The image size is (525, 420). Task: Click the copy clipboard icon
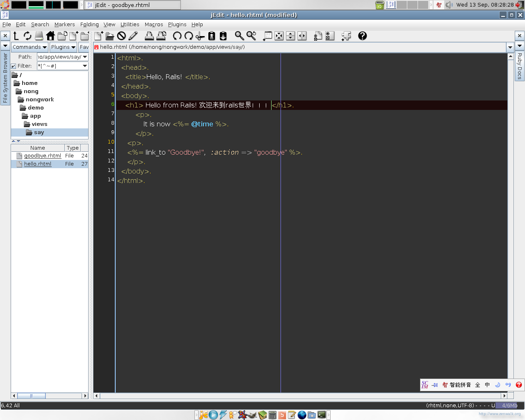click(212, 36)
